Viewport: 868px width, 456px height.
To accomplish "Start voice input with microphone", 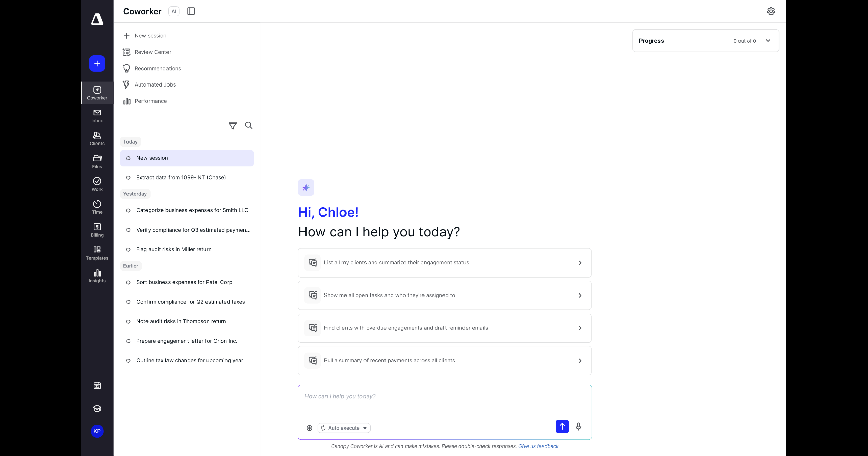I will coord(578,426).
